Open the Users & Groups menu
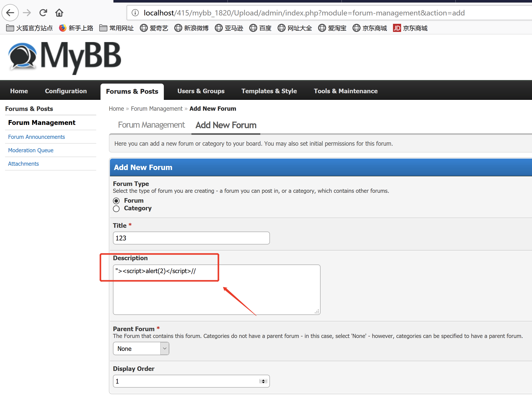Image resolution: width=532 pixels, height=398 pixels. 201,91
